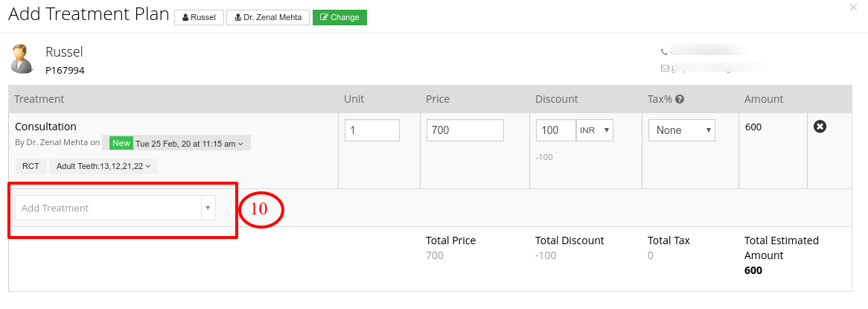The image size is (868, 309).
Task: Click the Discount input field showing 100
Action: click(556, 130)
